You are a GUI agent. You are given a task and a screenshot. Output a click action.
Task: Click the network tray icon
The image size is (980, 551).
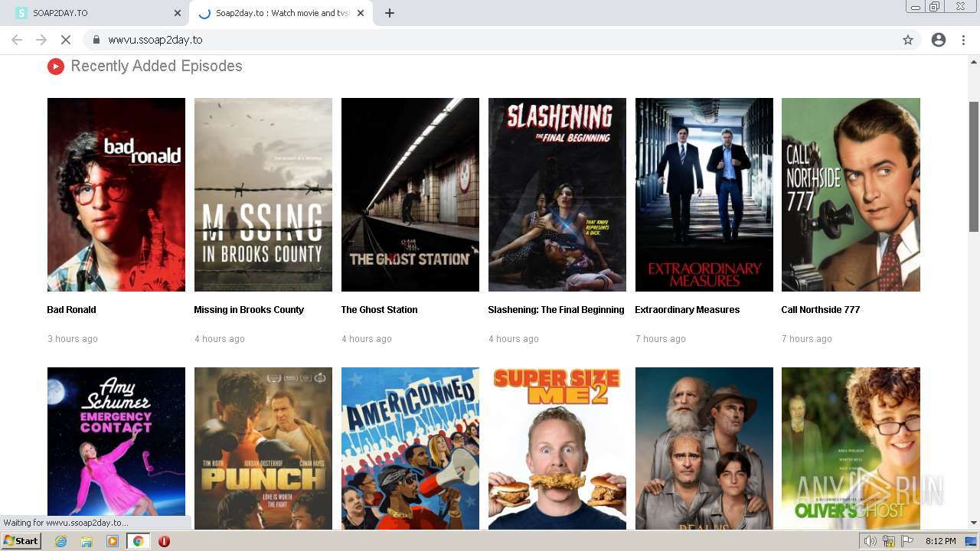point(889,541)
